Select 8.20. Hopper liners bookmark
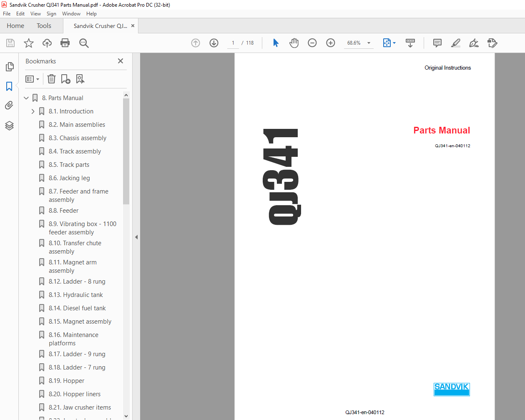The width and height of the screenshot is (525, 420). click(75, 394)
